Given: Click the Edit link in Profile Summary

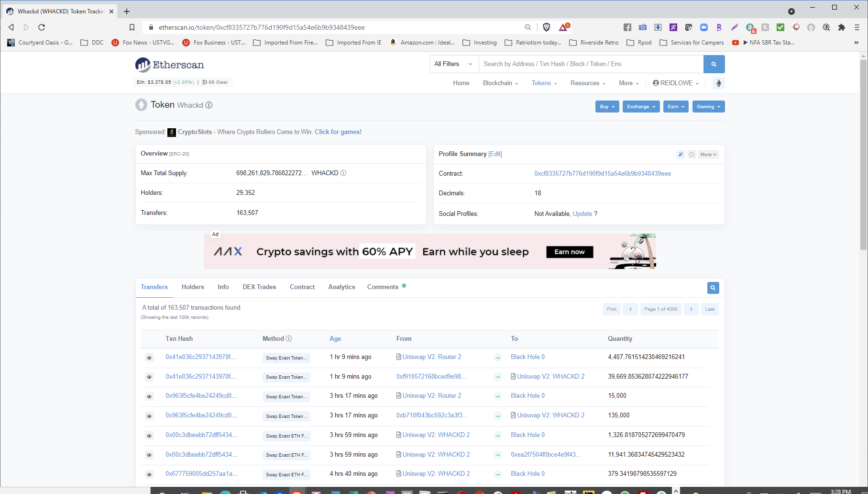Looking at the screenshot, I should (495, 154).
